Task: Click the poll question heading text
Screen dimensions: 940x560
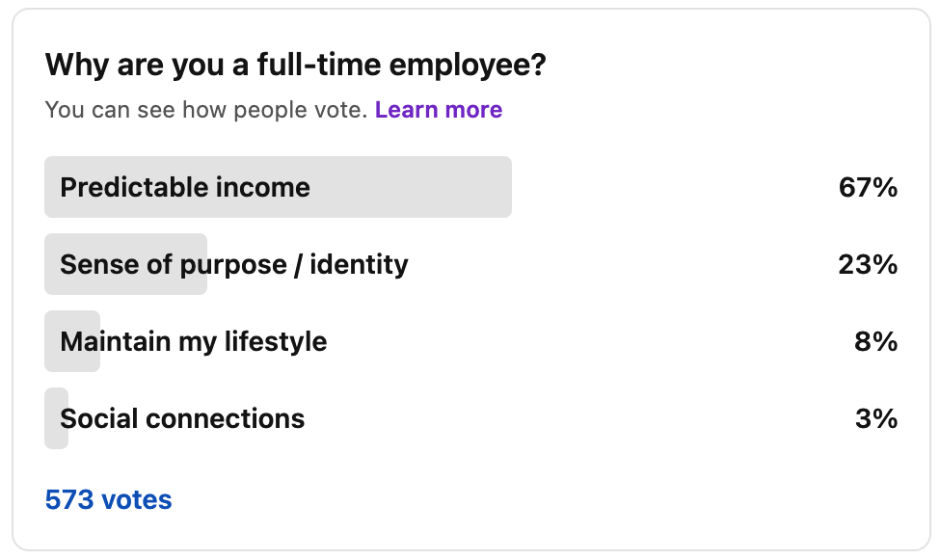Action: click(x=296, y=65)
